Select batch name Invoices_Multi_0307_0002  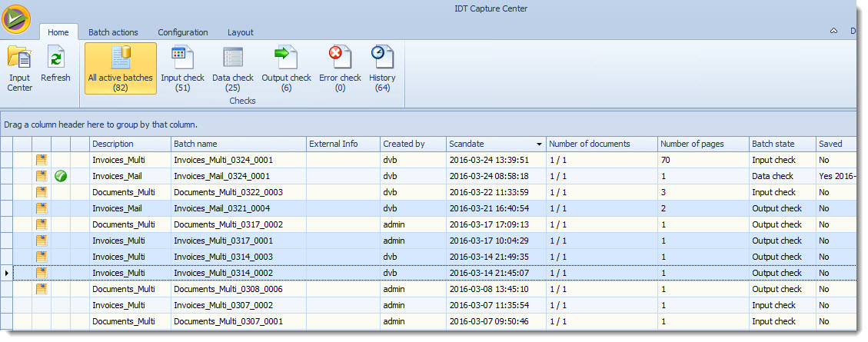(223, 305)
